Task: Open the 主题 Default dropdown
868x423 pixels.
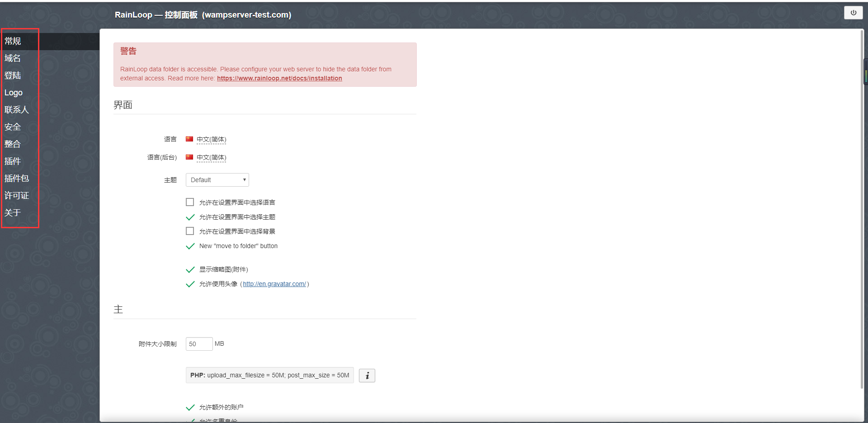Action: tap(217, 180)
